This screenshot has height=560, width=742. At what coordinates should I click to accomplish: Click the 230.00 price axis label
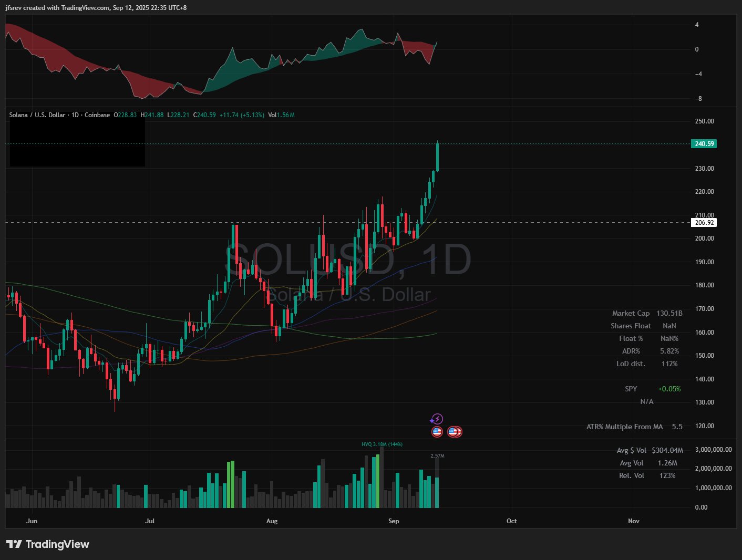click(x=704, y=169)
